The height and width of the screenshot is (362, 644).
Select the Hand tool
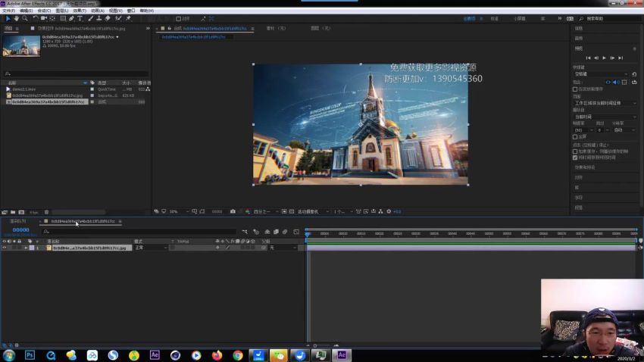pos(17,18)
